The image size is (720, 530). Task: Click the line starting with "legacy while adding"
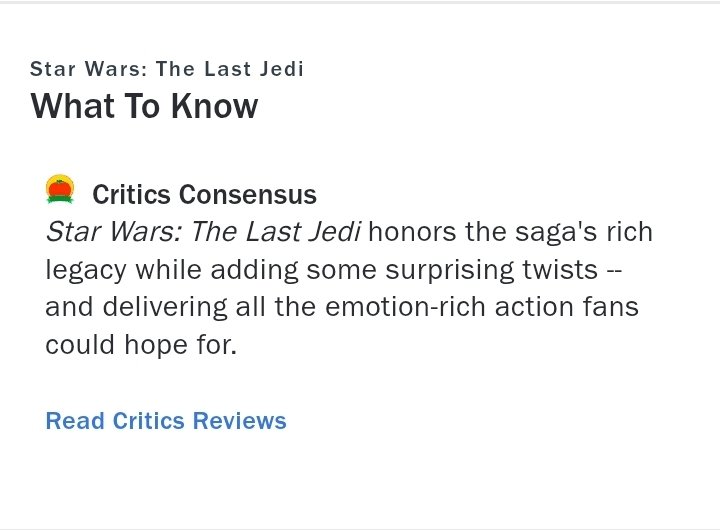point(333,270)
